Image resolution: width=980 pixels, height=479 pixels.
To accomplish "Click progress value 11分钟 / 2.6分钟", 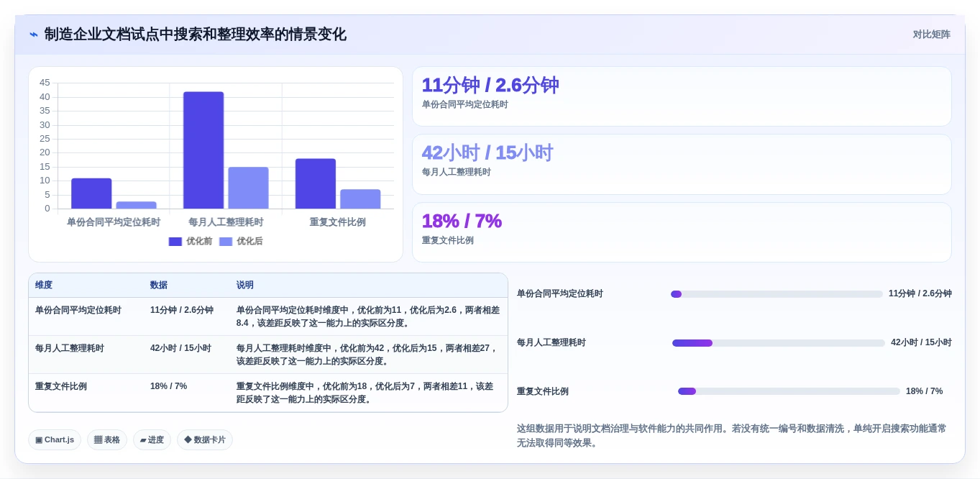I will click(x=920, y=294).
